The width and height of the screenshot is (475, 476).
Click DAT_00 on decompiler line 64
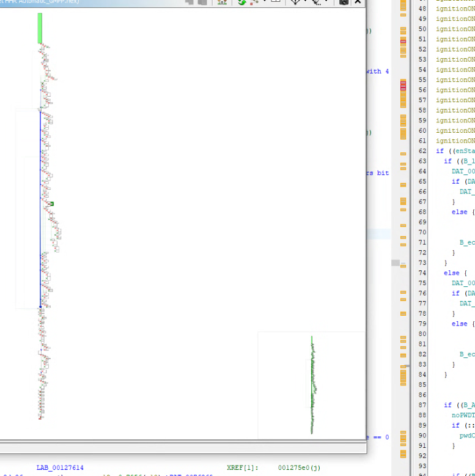click(463, 171)
